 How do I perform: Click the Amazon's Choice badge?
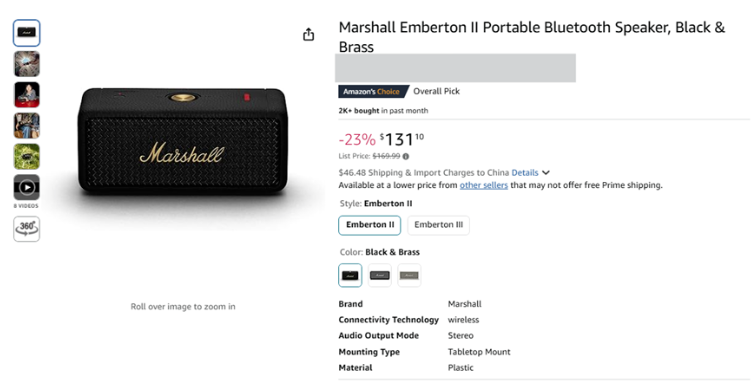(373, 91)
